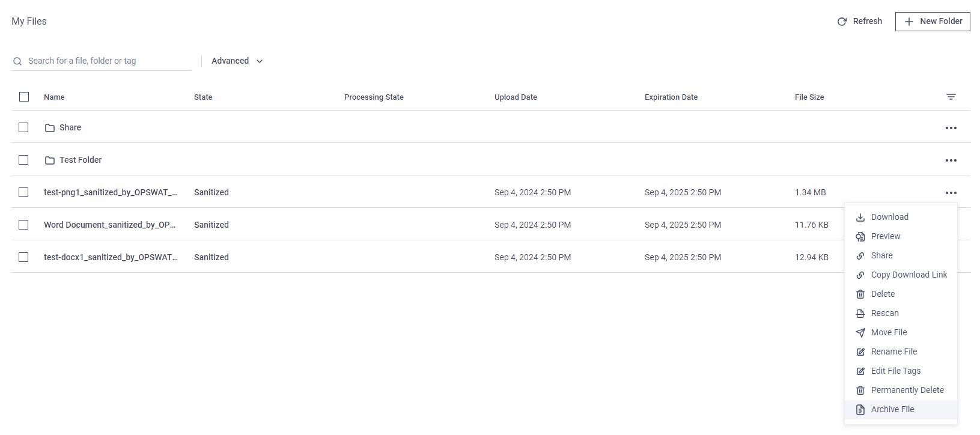Screen dimensions: 980x435
Task: Click the Archive File document icon
Action: [860, 410]
